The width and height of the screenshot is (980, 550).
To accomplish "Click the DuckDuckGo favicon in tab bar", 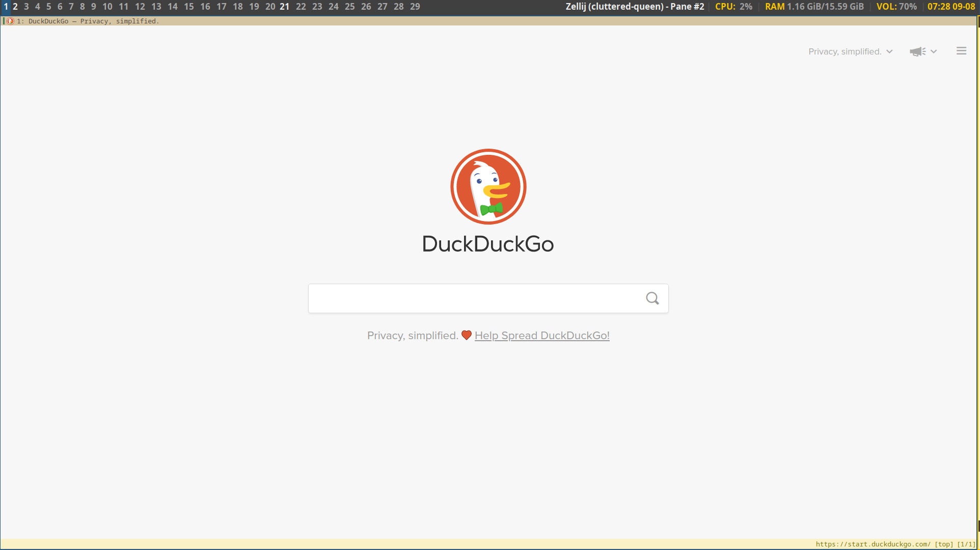I will click(x=10, y=21).
